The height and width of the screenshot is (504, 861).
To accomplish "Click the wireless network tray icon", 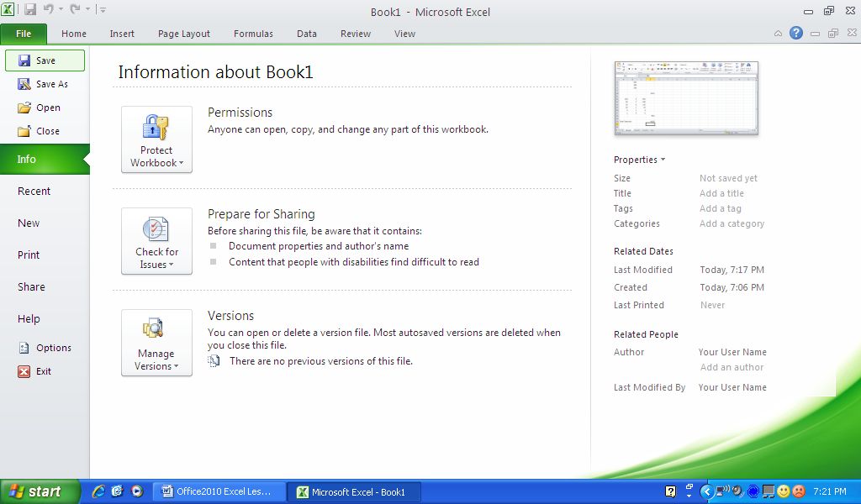I will (x=722, y=491).
